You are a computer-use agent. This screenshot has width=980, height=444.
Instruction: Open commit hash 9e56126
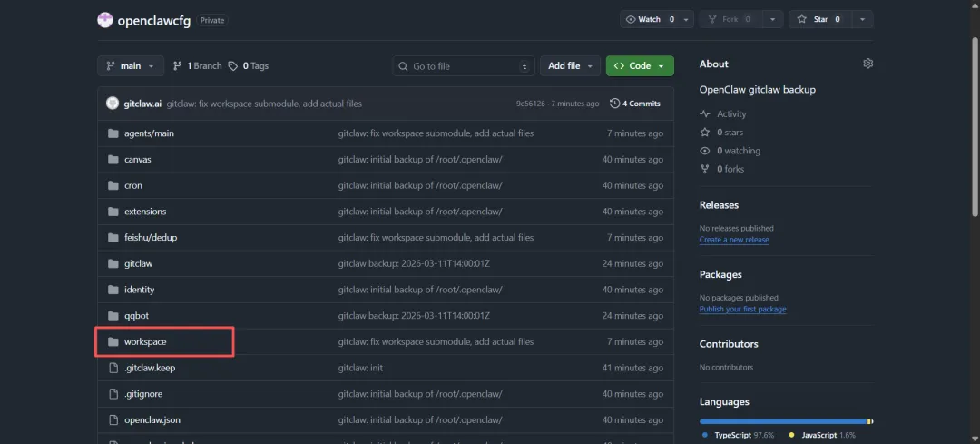click(x=530, y=104)
